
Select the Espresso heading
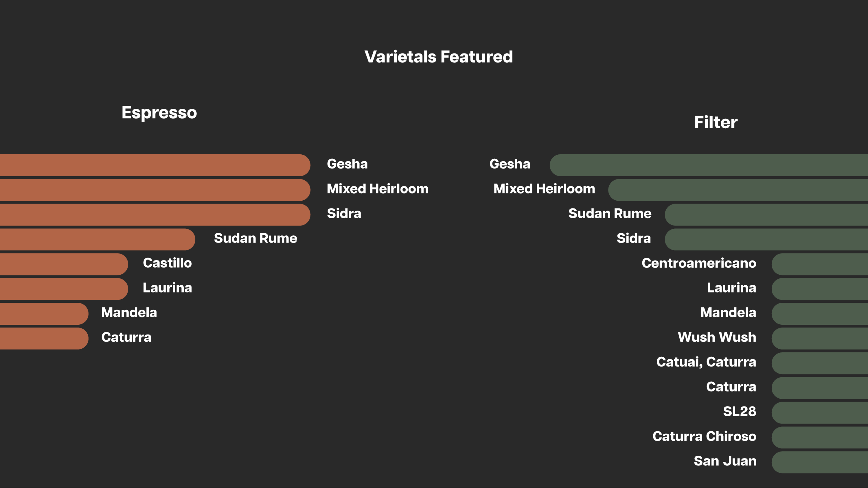[159, 113]
